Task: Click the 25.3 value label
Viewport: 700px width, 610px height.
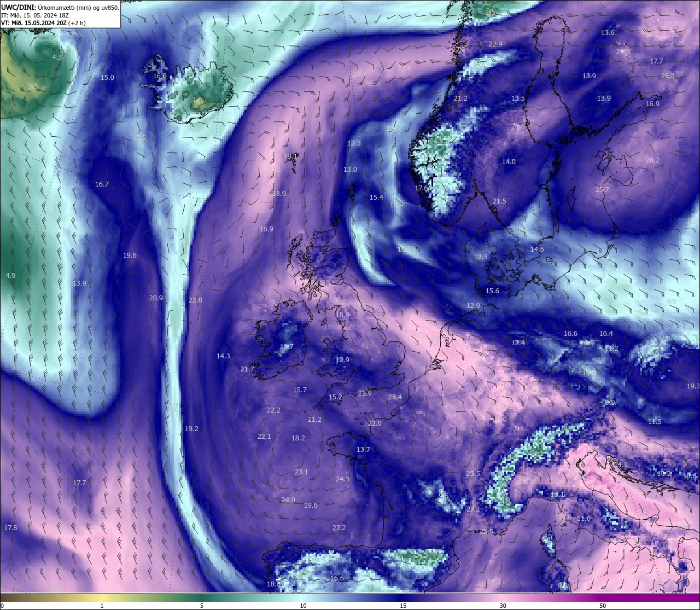Action: coord(668,75)
